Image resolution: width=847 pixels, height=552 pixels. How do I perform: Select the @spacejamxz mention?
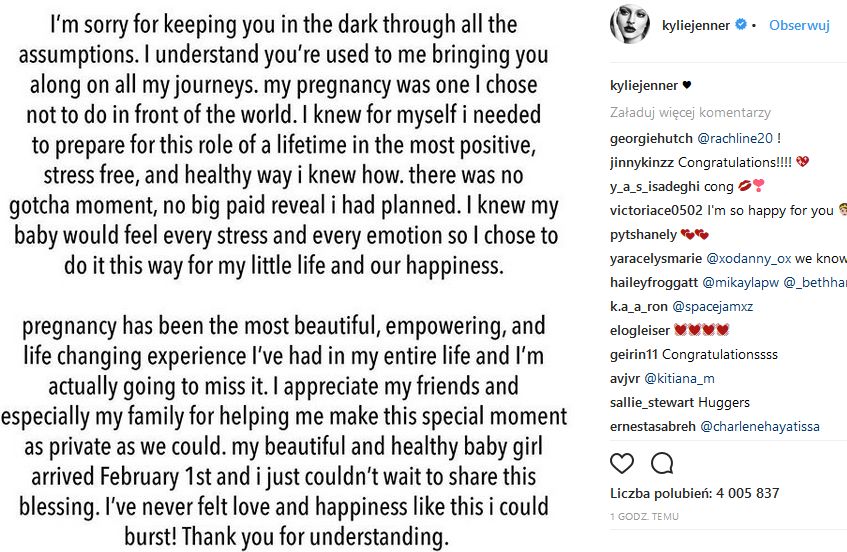click(x=714, y=306)
